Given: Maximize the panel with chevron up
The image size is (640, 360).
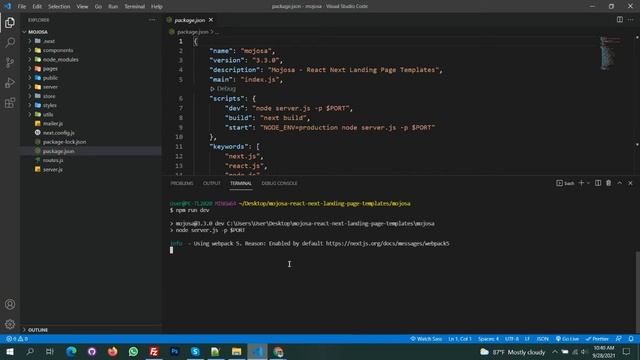Looking at the screenshot, I should [620, 183].
